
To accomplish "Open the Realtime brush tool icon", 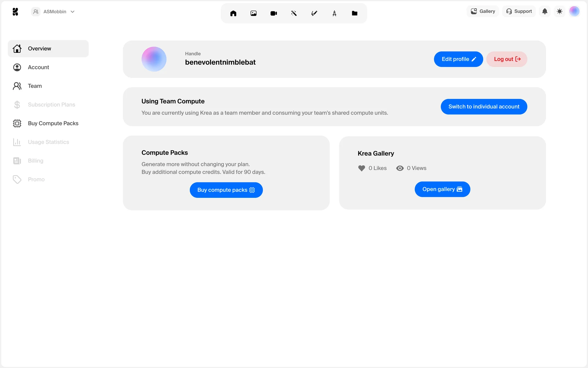I will coord(314,13).
